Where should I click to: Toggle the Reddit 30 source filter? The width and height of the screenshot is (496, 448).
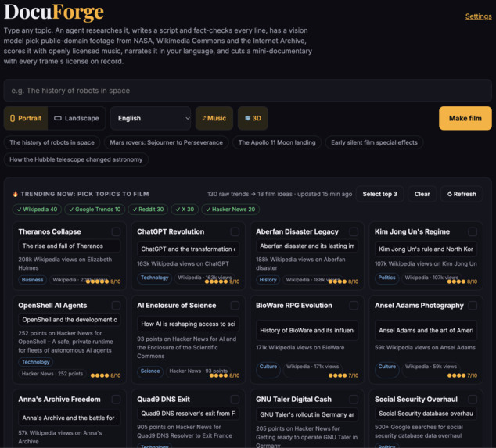[148, 210]
